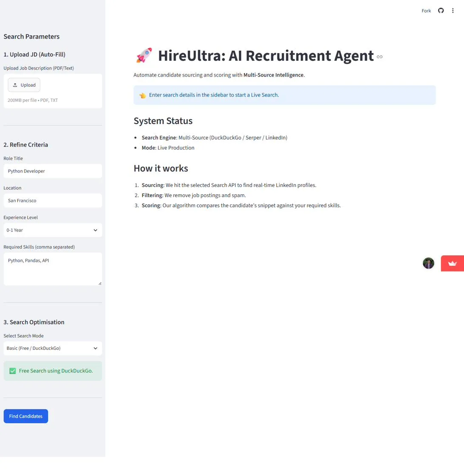This screenshot has height=476, width=464.
Task: Focus the Role Title field
Action: (x=53, y=171)
